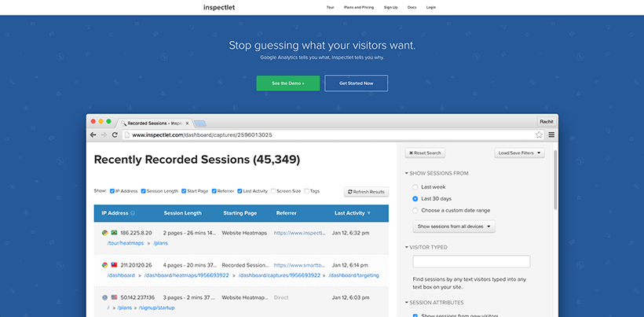644x317 pixels.
Task: Click the See the Demo button
Action: click(x=288, y=83)
